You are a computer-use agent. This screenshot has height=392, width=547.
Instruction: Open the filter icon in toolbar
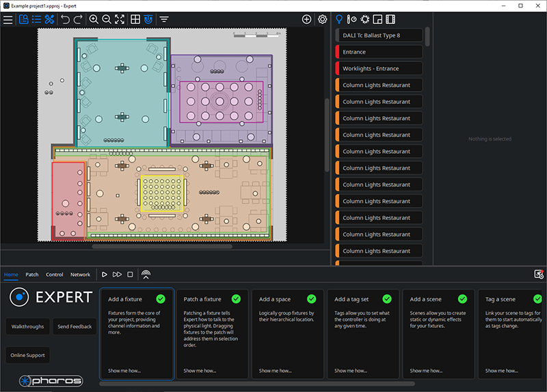click(x=164, y=20)
